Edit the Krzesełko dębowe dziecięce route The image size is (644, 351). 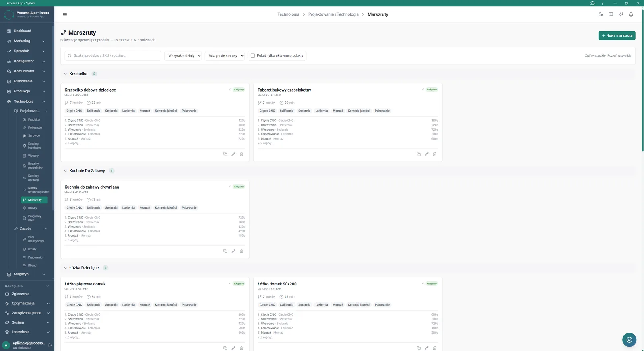click(233, 154)
